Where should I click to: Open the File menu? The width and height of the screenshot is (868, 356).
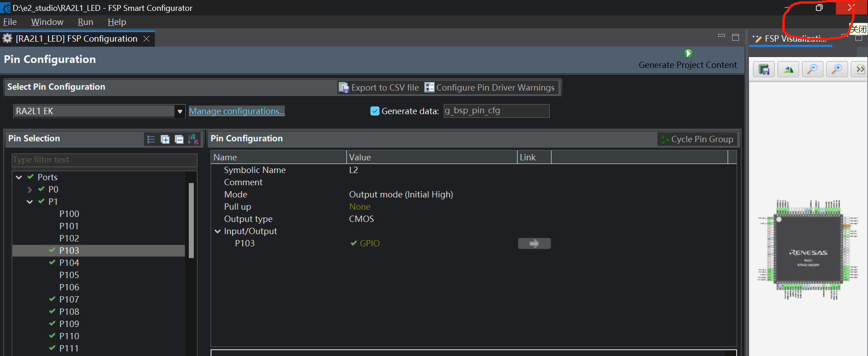point(10,22)
